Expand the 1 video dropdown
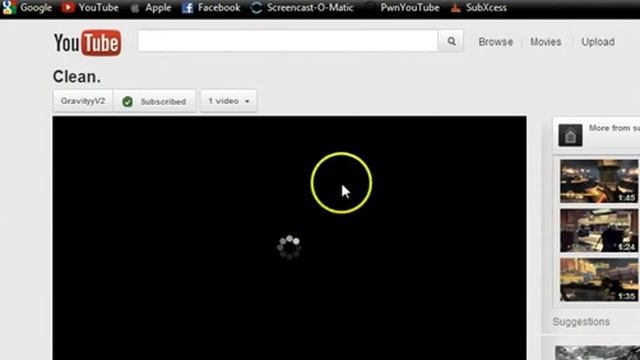 point(229,101)
